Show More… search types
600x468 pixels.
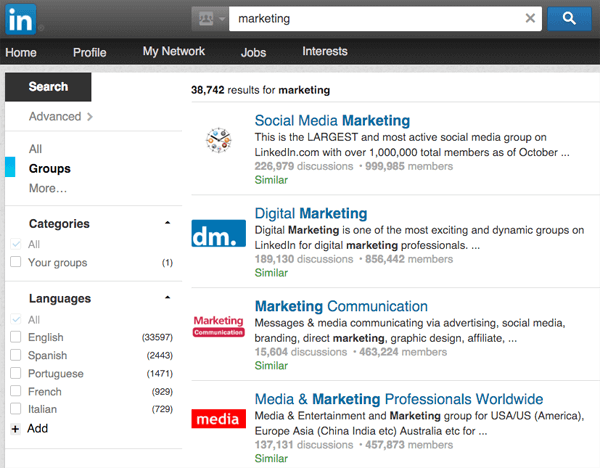point(48,188)
